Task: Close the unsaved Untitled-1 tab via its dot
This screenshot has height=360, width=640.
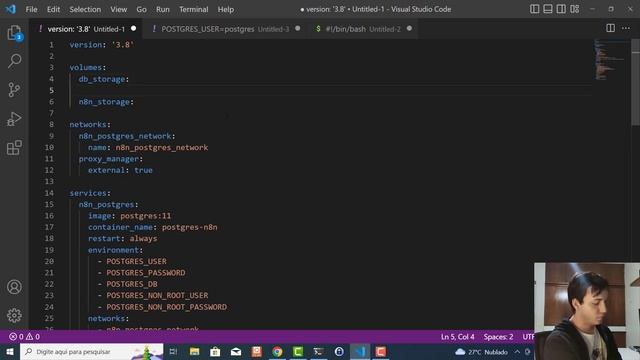Action: point(133,29)
